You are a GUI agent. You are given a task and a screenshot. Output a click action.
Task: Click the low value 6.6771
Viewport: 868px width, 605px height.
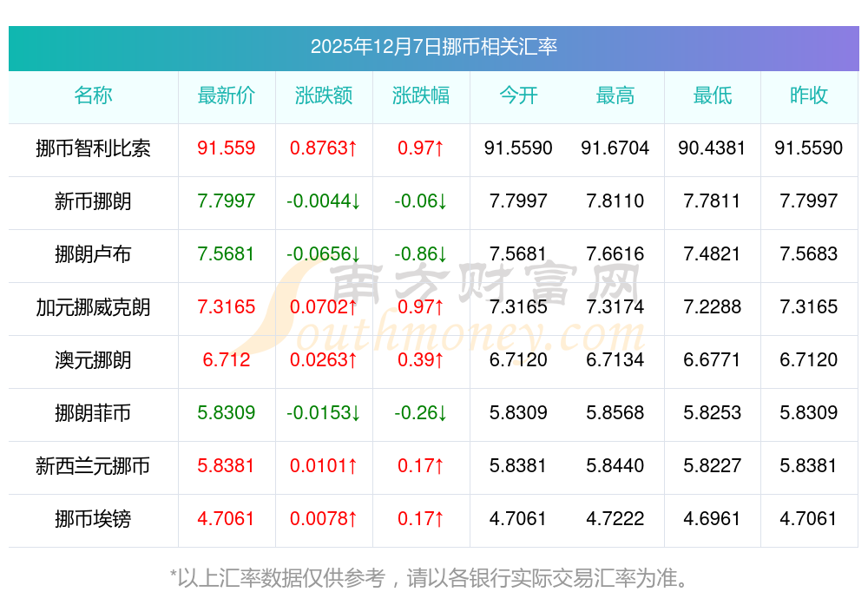tap(712, 360)
